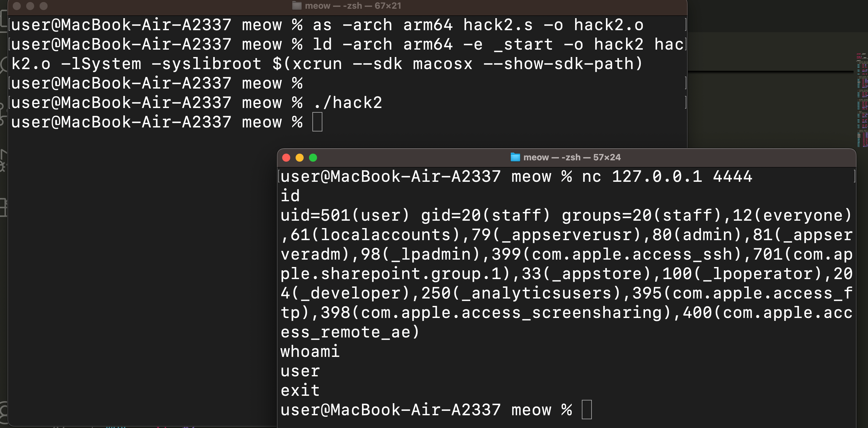Viewport: 868px width, 428px height.
Task: Click the dimmed minimize button of the 67×21 terminal
Action: [x=30, y=6]
